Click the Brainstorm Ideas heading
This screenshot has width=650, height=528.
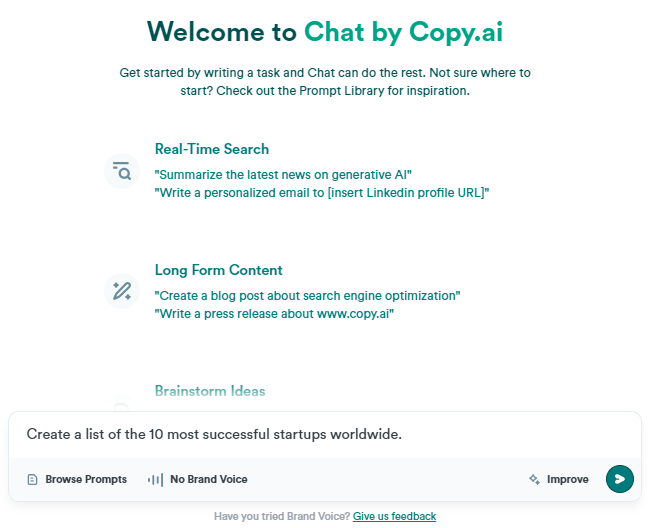pos(210,391)
